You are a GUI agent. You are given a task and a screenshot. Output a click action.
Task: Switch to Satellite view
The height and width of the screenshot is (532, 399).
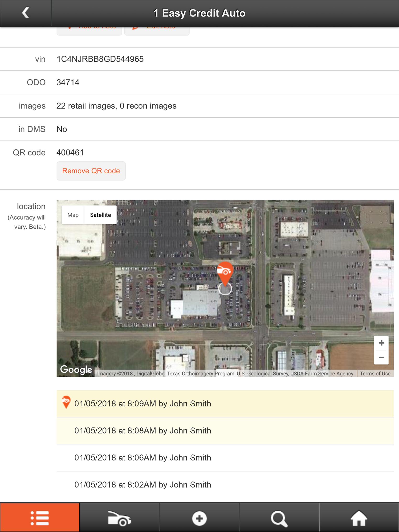(100, 215)
